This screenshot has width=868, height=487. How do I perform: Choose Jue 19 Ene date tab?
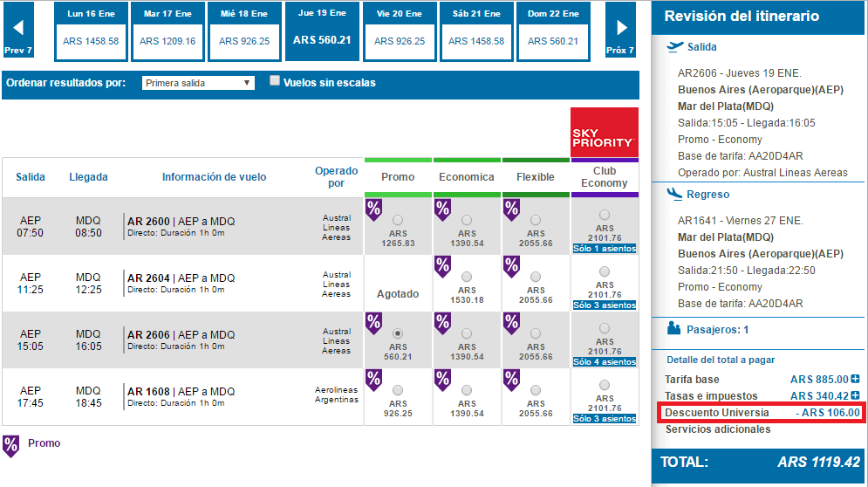[322, 31]
